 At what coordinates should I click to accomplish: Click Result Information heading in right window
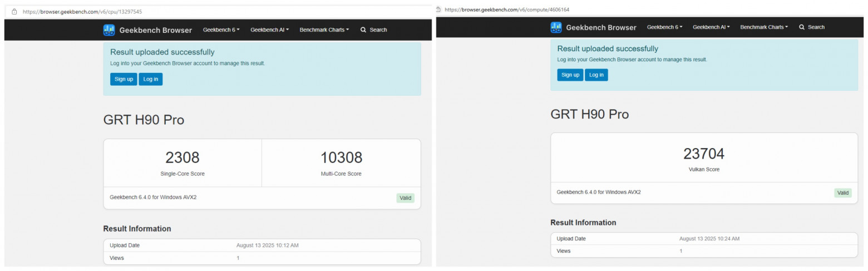tap(583, 223)
